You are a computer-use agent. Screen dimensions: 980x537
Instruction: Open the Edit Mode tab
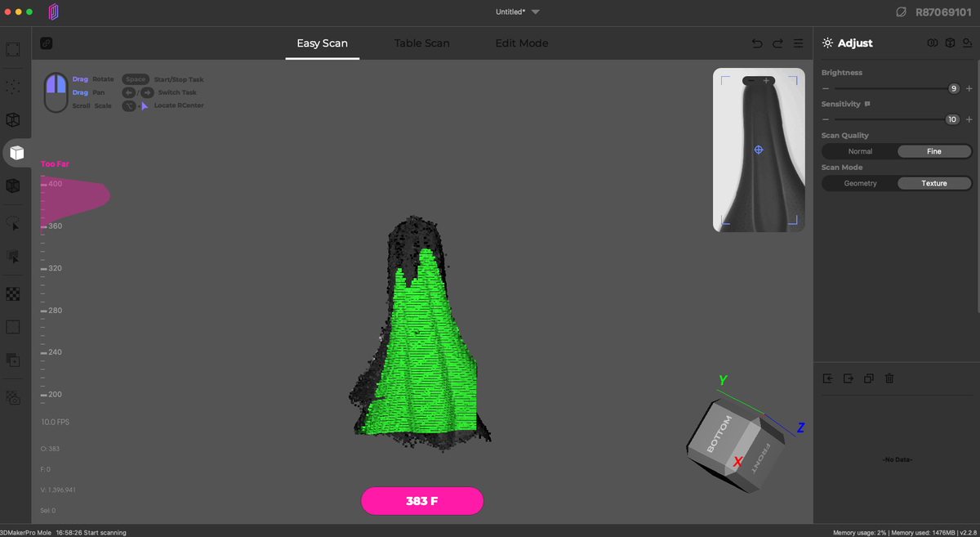tap(521, 43)
